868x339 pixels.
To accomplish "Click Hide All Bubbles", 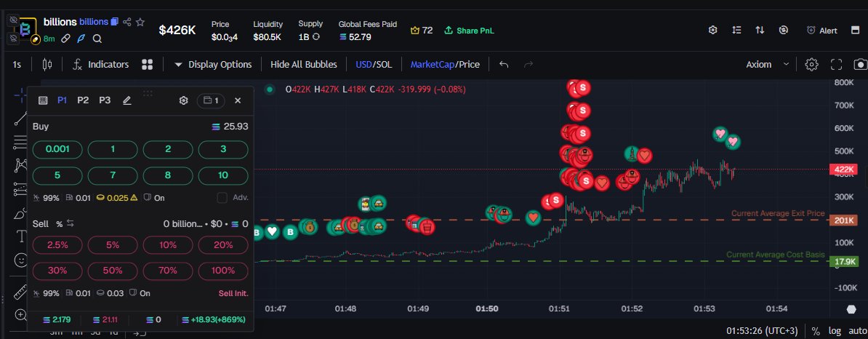I will [303, 65].
